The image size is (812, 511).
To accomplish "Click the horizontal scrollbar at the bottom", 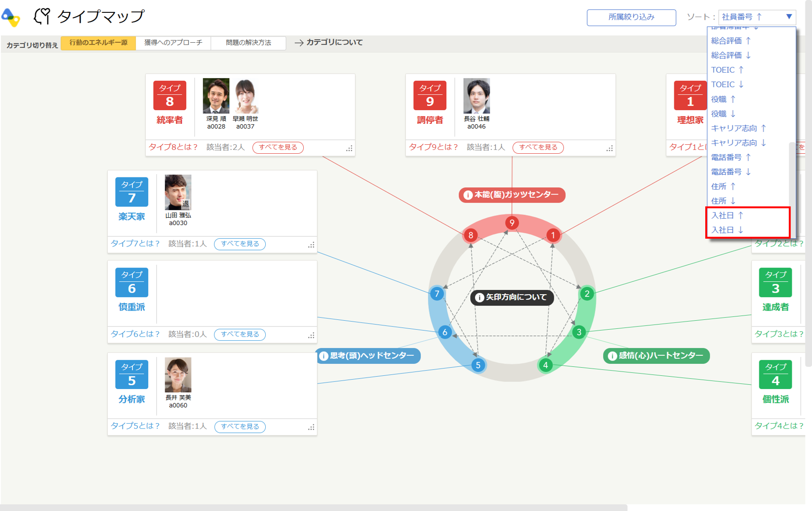I will coord(313,507).
